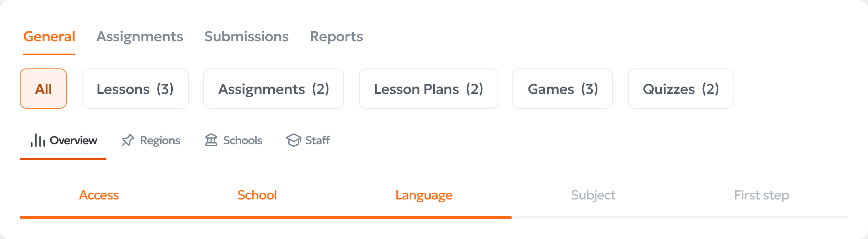This screenshot has height=239, width=868.
Task: Show Quizzes (2) only
Action: [681, 89]
